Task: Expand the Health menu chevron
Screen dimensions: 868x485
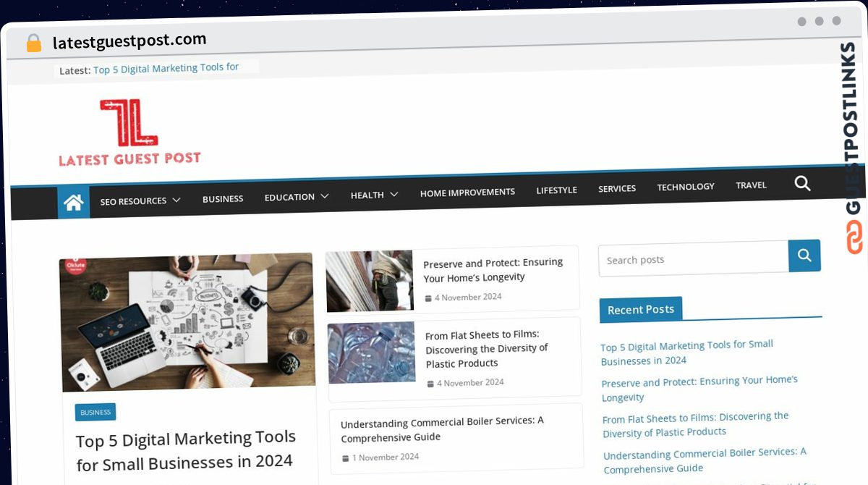Action: 394,194
